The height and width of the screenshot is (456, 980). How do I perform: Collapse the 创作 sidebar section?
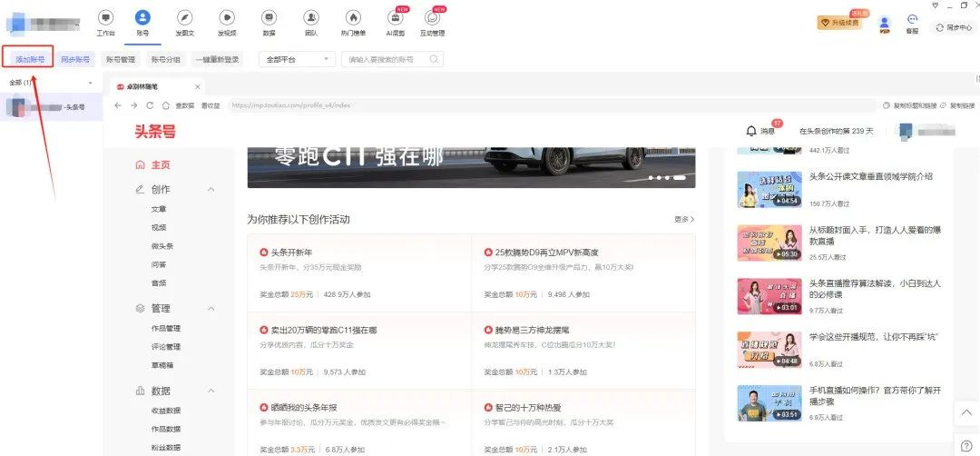[x=211, y=190]
